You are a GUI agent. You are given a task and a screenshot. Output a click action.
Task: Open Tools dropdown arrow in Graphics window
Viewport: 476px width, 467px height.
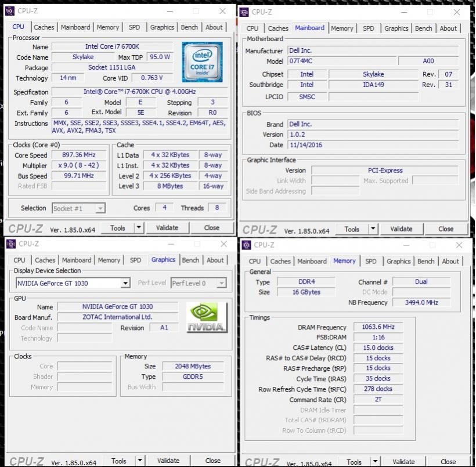pyautogui.click(x=140, y=461)
